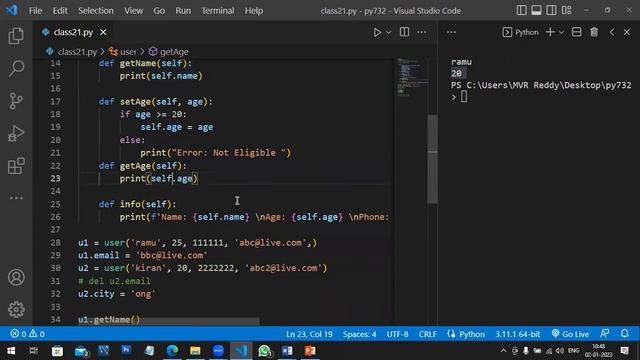Click the terminal prompt input

coord(464,97)
